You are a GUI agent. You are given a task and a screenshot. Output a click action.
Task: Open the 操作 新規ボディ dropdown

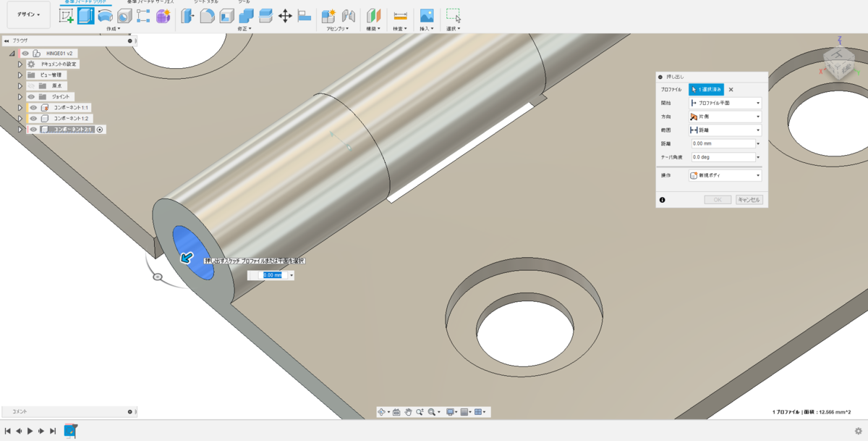(x=726, y=175)
